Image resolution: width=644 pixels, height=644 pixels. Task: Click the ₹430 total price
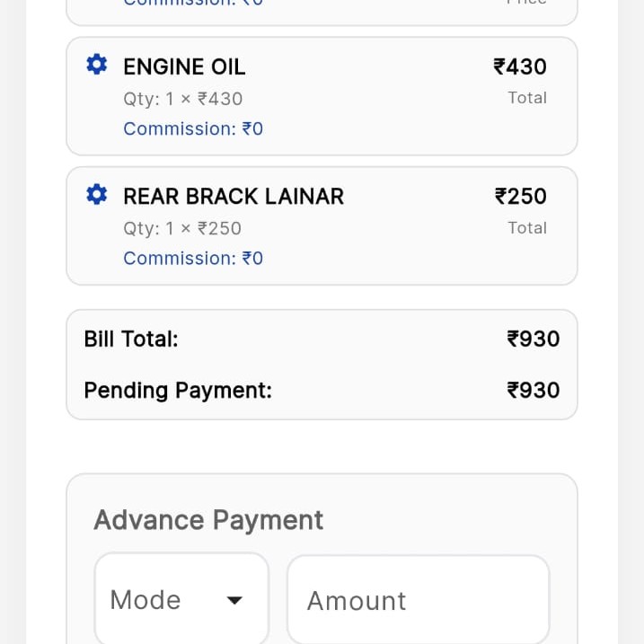click(x=520, y=66)
